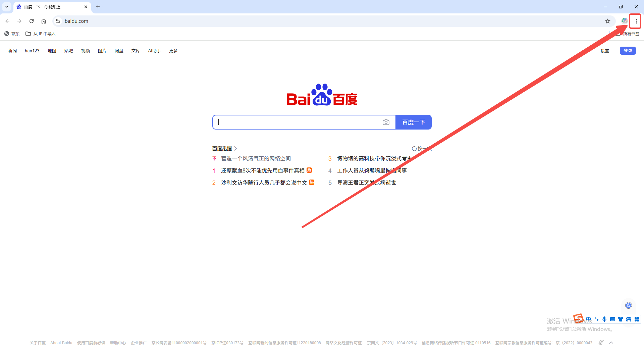Toggle Sogou punctuation mode

[596, 319]
